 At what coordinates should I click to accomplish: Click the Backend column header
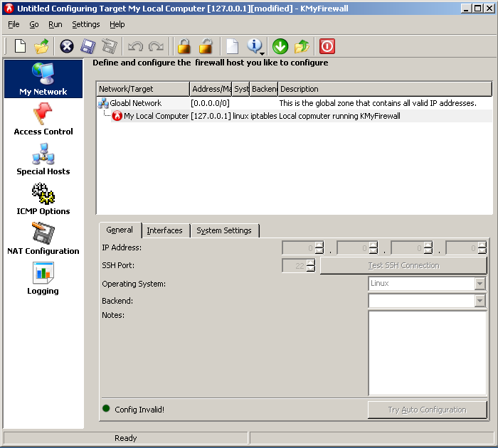(264, 89)
